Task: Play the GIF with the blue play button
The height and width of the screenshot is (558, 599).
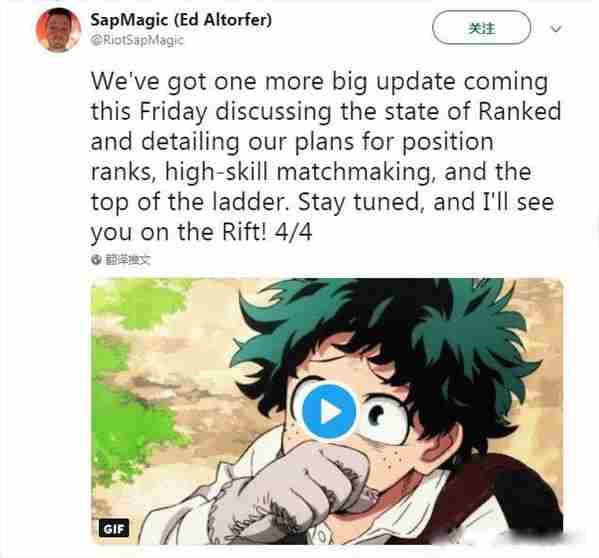Action: [329, 412]
